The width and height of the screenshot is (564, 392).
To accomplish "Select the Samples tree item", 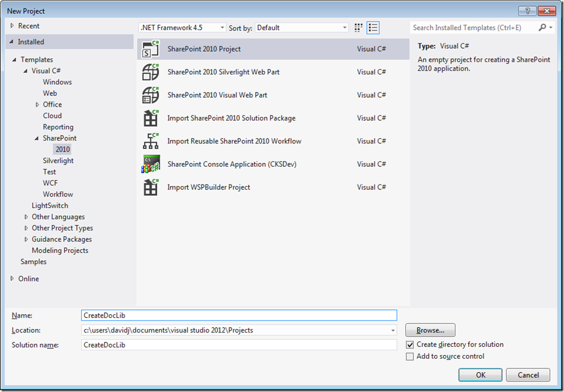I will 33,262.
